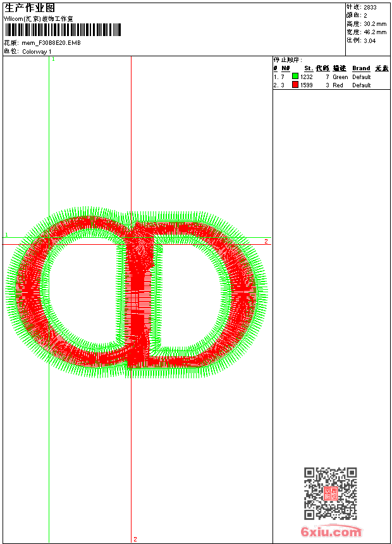Click the "Green" description cell
This screenshot has width=392, height=544.
click(340, 77)
